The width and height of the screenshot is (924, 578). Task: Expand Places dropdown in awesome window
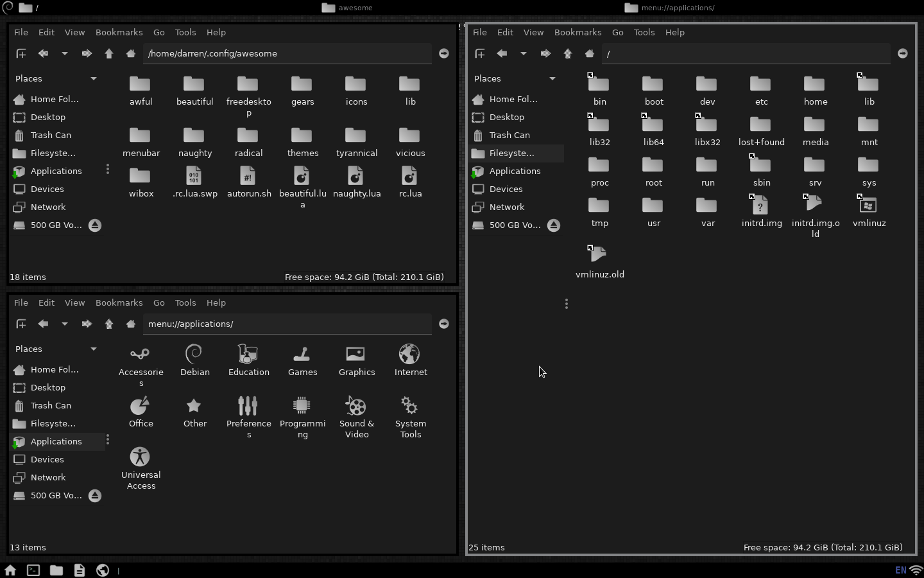point(94,78)
